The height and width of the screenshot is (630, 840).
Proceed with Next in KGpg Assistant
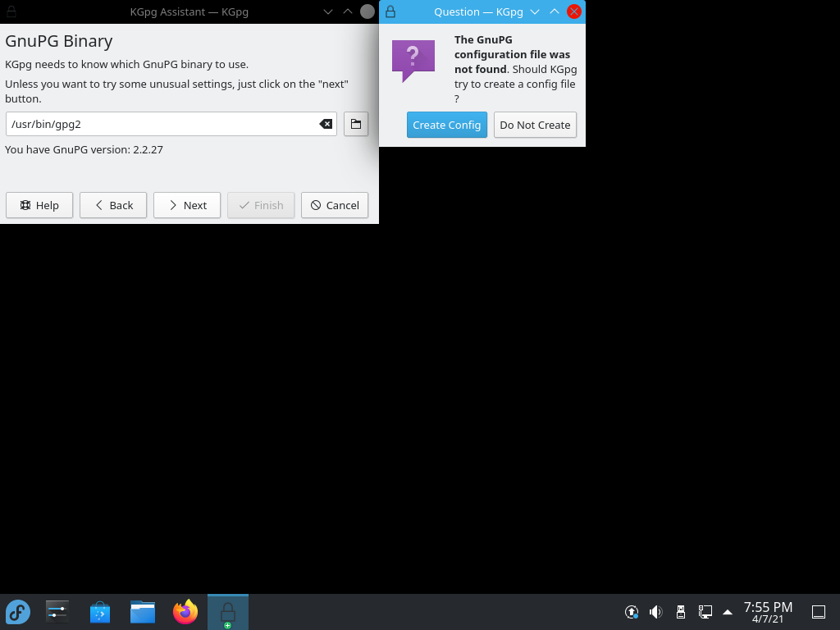pyautogui.click(x=187, y=205)
